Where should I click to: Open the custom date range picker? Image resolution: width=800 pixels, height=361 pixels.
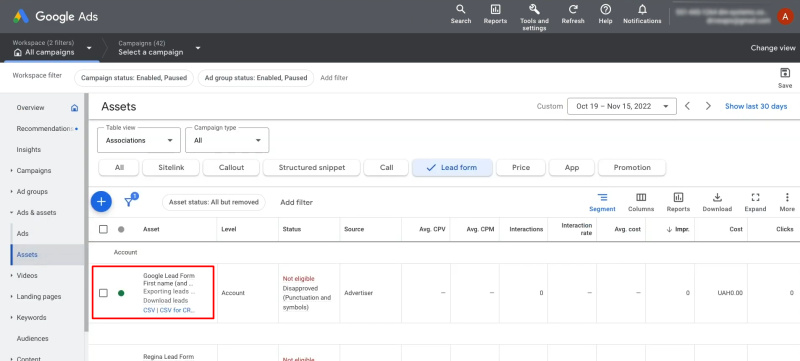click(x=621, y=106)
